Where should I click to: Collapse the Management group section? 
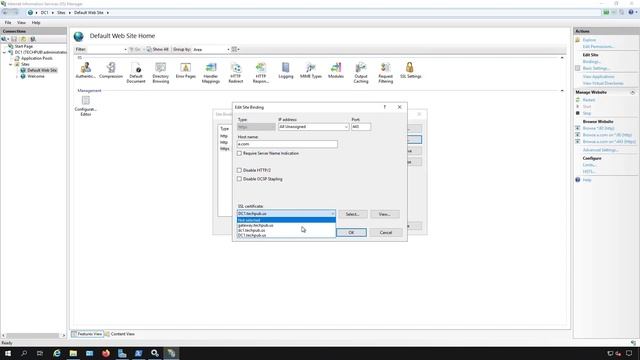(x=562, y=91)
